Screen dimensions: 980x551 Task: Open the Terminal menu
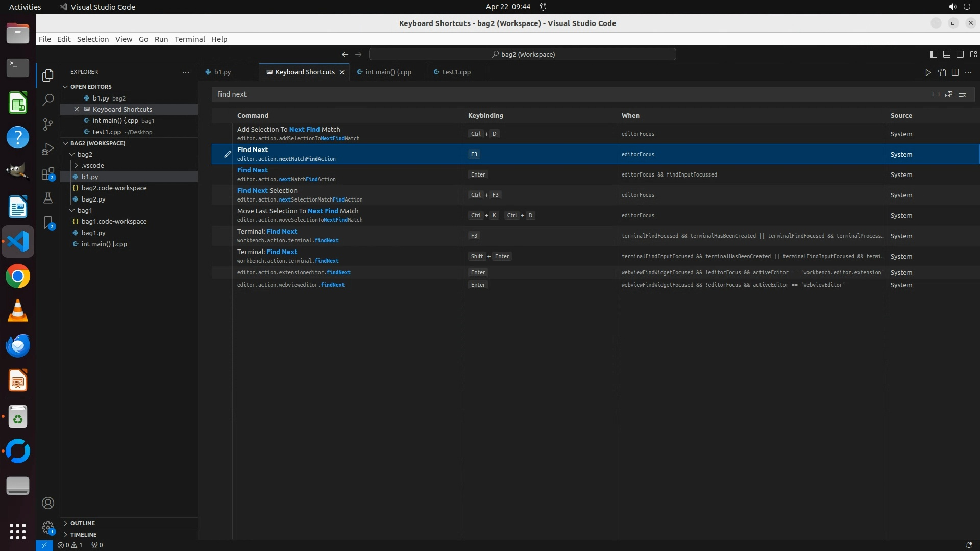pyautogui.click(x=189, y=39)
